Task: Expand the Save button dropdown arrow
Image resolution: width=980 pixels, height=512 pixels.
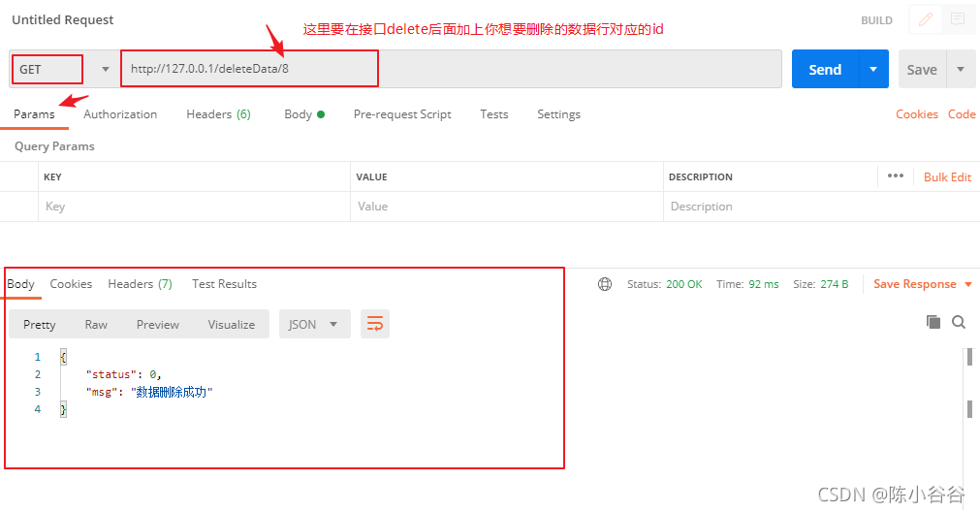Action: (x=960, y=70)
